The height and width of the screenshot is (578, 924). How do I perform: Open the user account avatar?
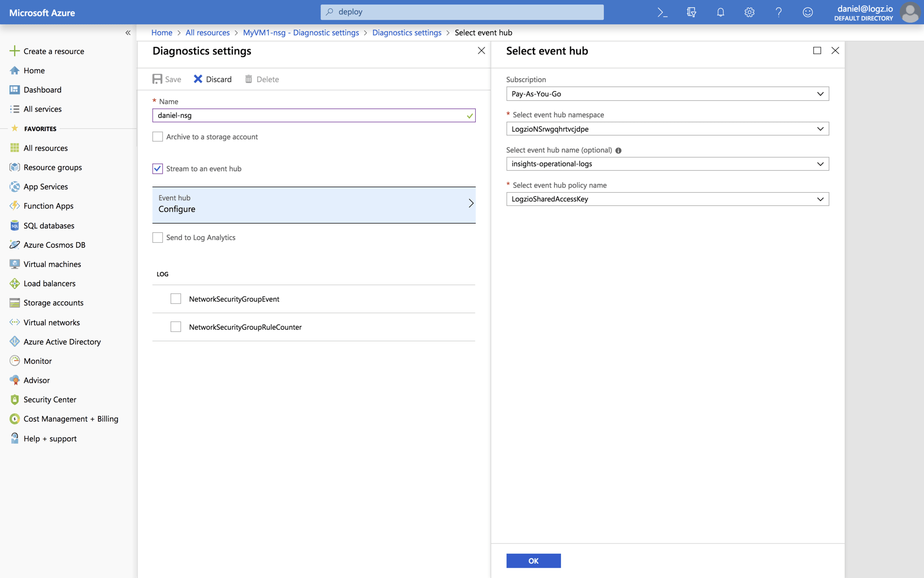(x=910, y=12)
